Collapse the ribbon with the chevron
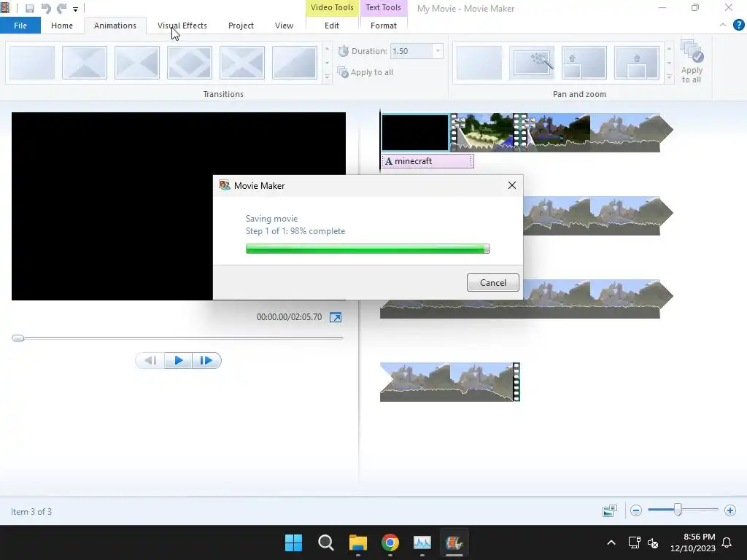Image resolution: width=747 pixels, height=560 pixels. pyautogui.click(x=723, y=25)
